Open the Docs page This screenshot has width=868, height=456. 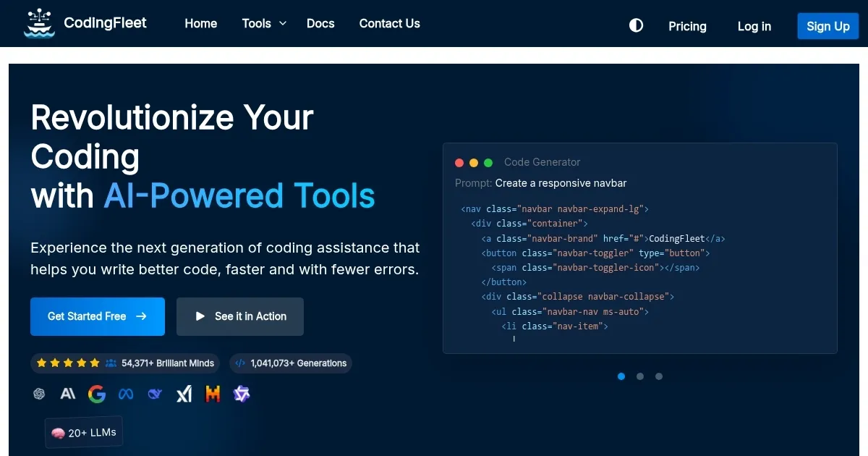pyautogui.click(x=320, y=23)
